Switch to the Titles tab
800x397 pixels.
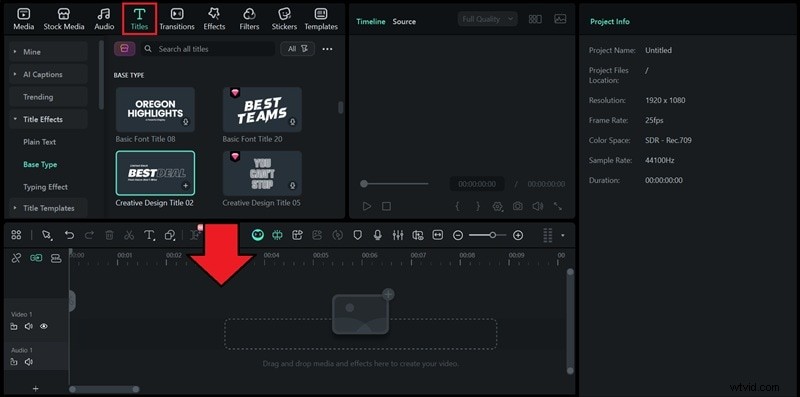pyautogui.click(x=139, y=19)
